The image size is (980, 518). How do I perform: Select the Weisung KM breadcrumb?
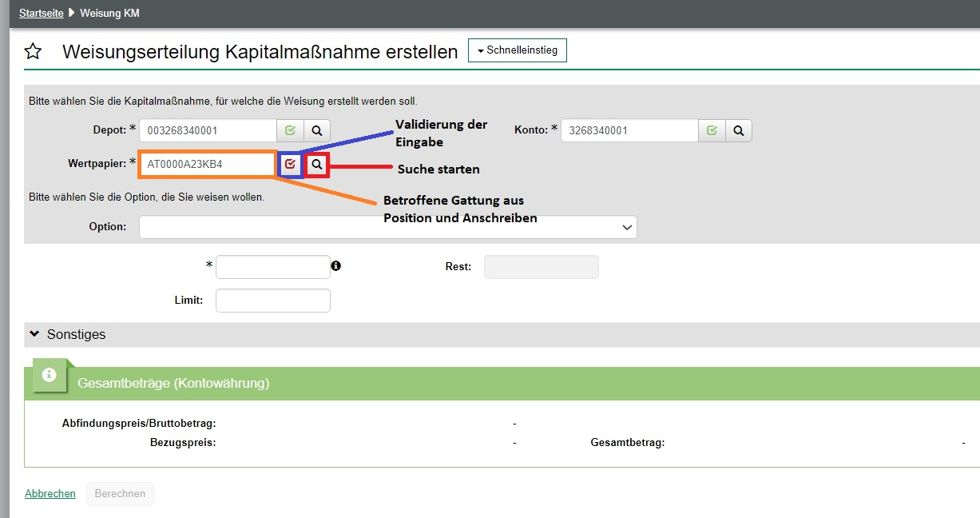pos(109,14)
